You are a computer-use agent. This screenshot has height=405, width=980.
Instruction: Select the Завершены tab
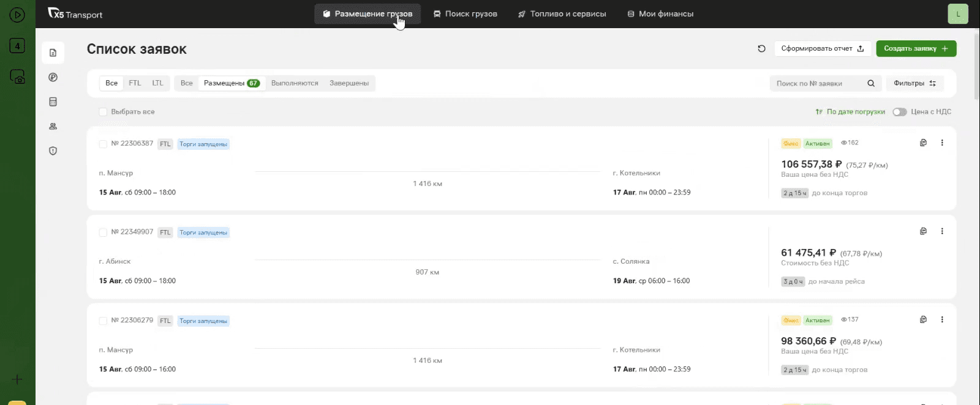click(349, 83)
